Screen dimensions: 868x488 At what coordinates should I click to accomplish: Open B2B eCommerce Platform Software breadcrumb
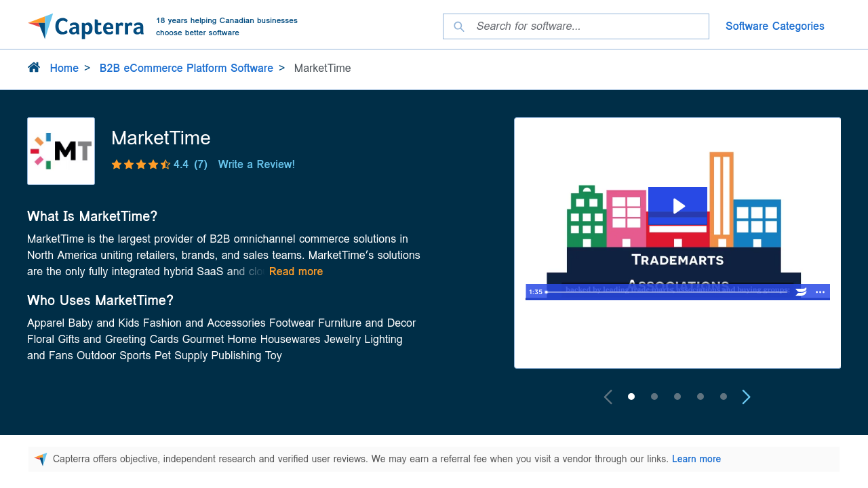tap(186, 68)
